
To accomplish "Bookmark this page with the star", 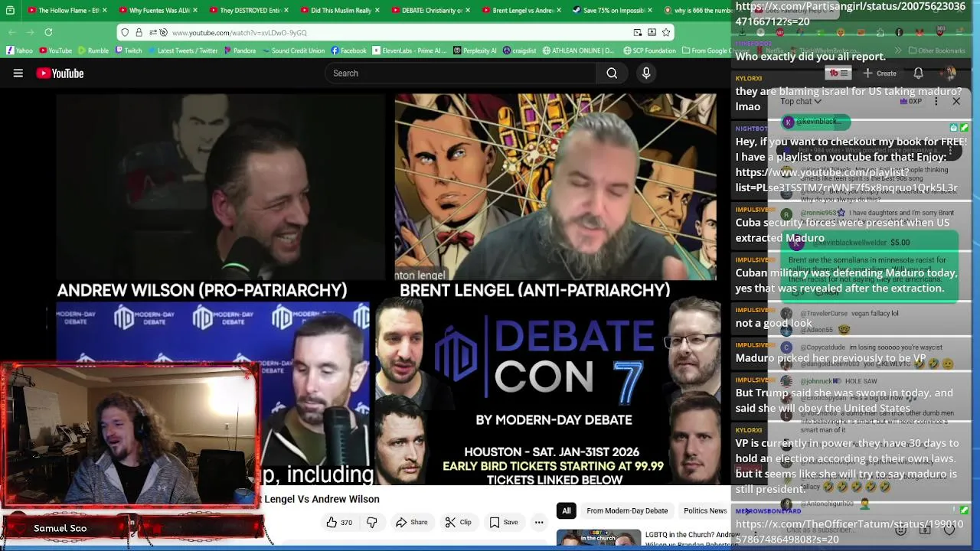I will click(666, 32).
